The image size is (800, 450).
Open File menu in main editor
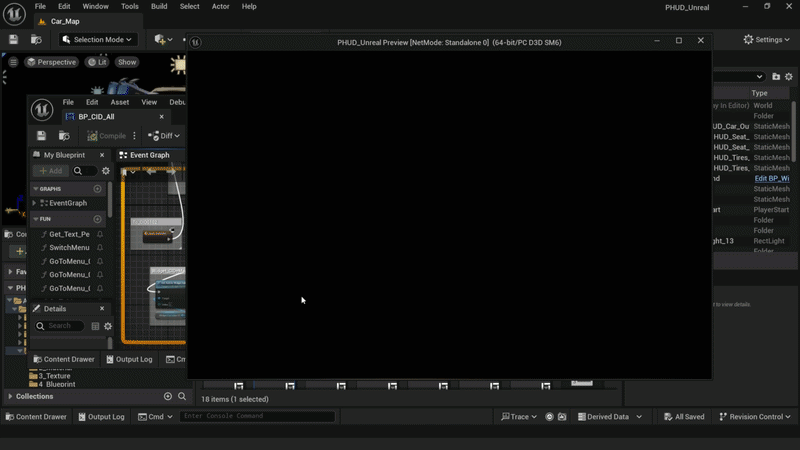[x=40, y=7]
